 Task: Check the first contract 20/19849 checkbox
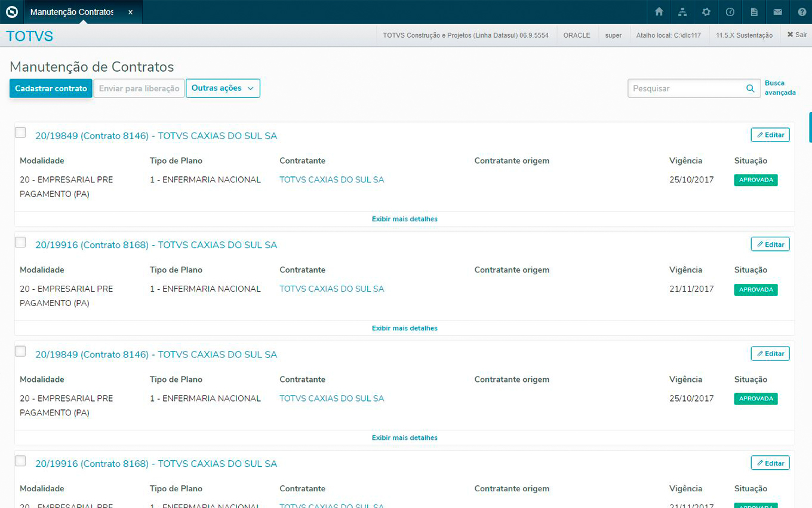tap(20, 133)
